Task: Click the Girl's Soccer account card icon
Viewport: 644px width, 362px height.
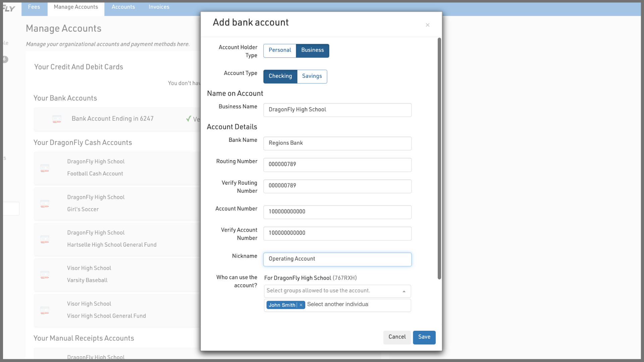Action: [45, 203]
